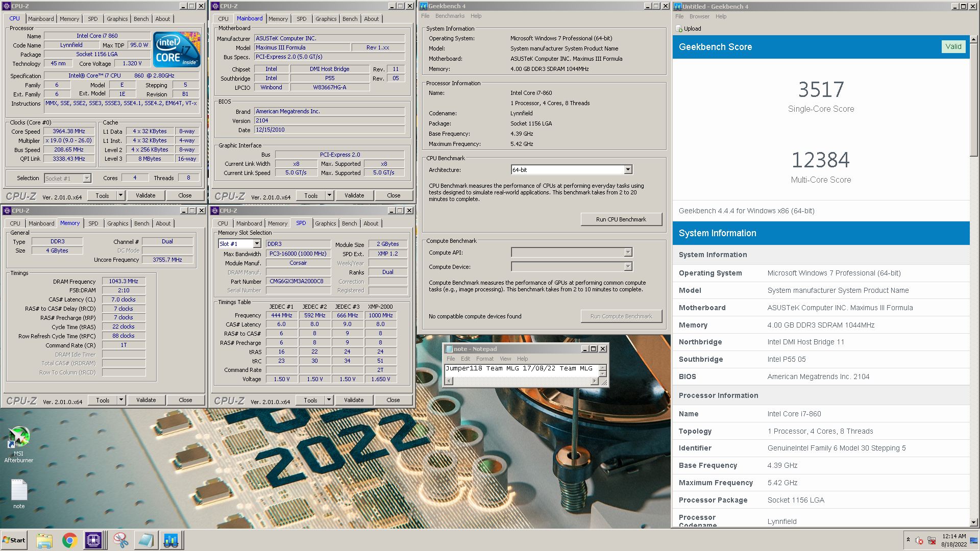Open Format menu in Notepad
This screenshot has height=551, width=980.
click(x=484, y=359)
